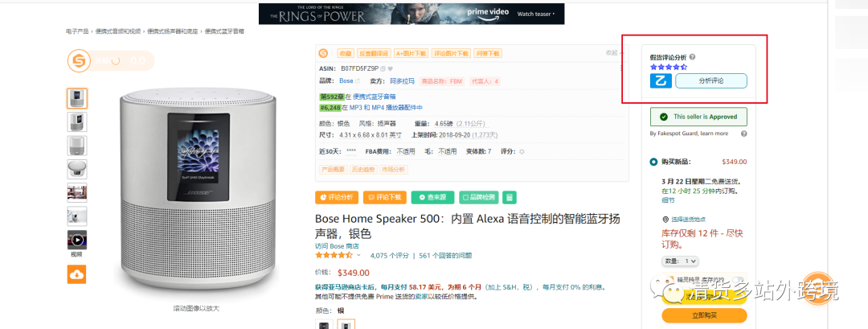Click the 立即购买 button

704,315
